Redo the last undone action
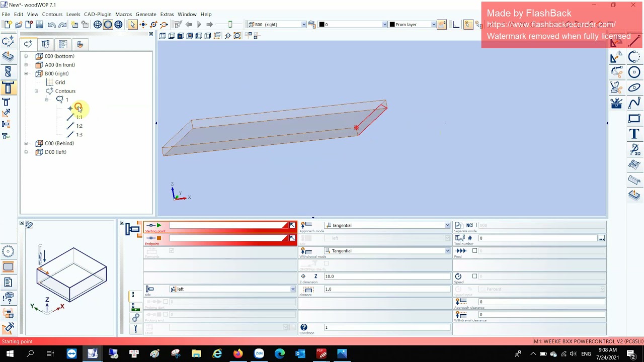 point(62,24)
